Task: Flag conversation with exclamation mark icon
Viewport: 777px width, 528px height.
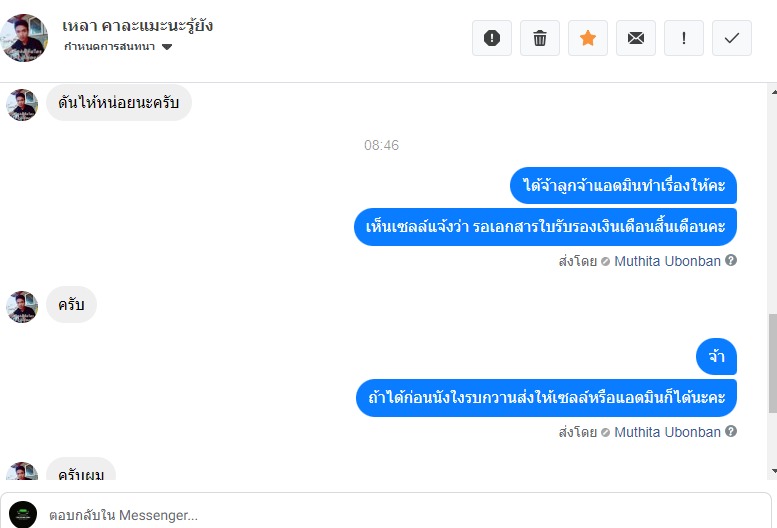Action: (684, 38)
